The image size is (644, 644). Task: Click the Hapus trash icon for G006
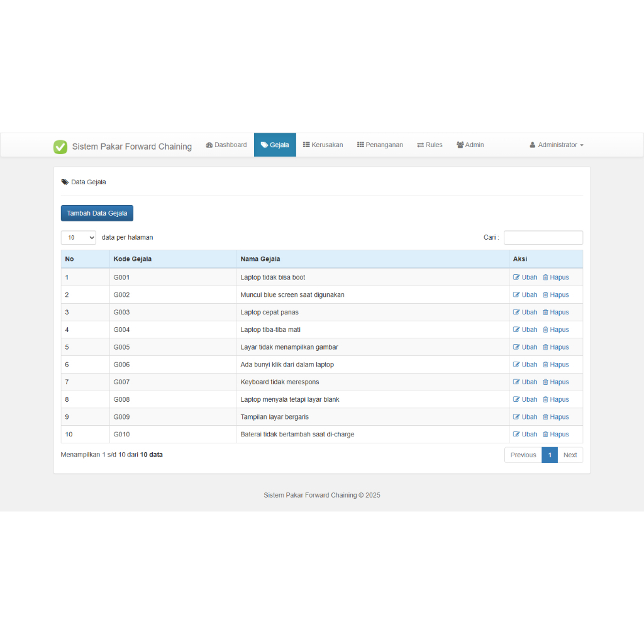tap(545, 365)
